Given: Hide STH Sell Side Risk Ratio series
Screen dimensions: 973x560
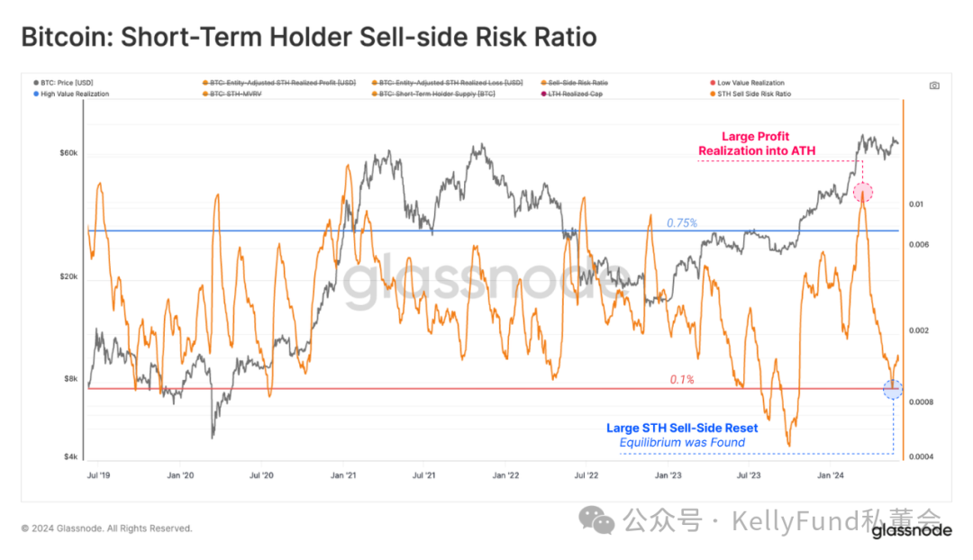Looking at the screenshot, I should tap(750, 94).
